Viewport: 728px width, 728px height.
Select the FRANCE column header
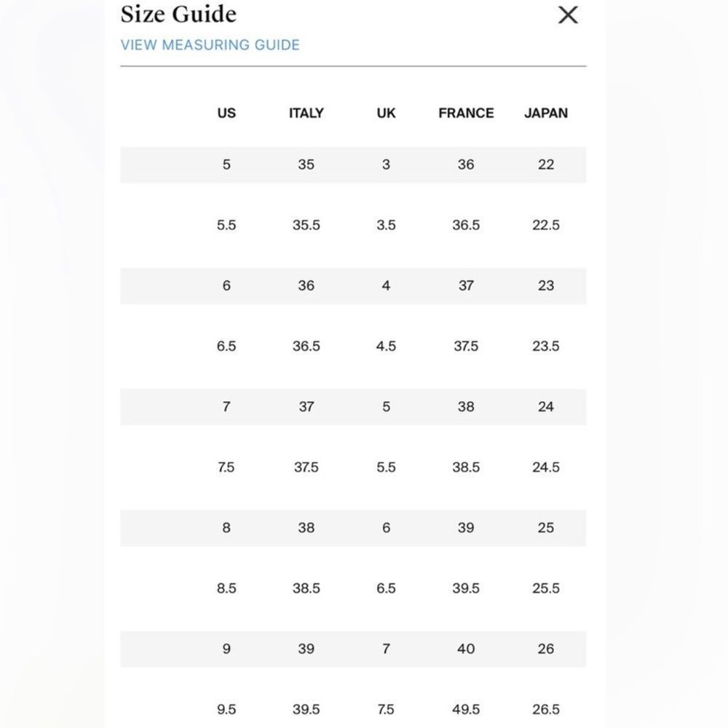point(466,114)
